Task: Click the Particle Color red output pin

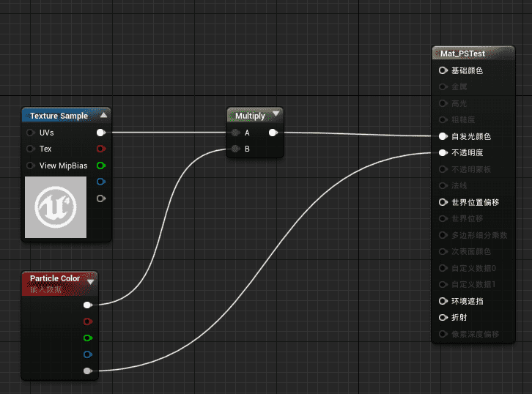Action: pos(88,321)
